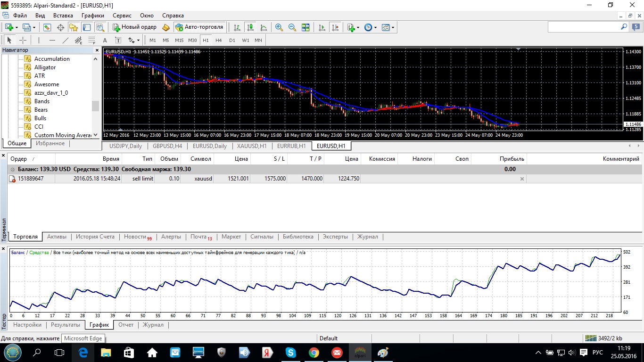Open the periodicity clock dropdown
Viewport: 644px width, 362px height.
click(375, 27)
